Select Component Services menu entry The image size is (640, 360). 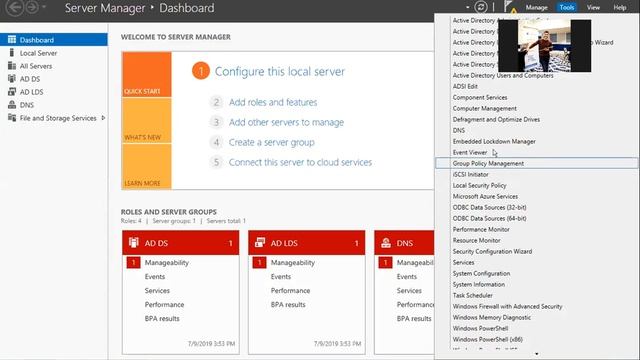480,98
